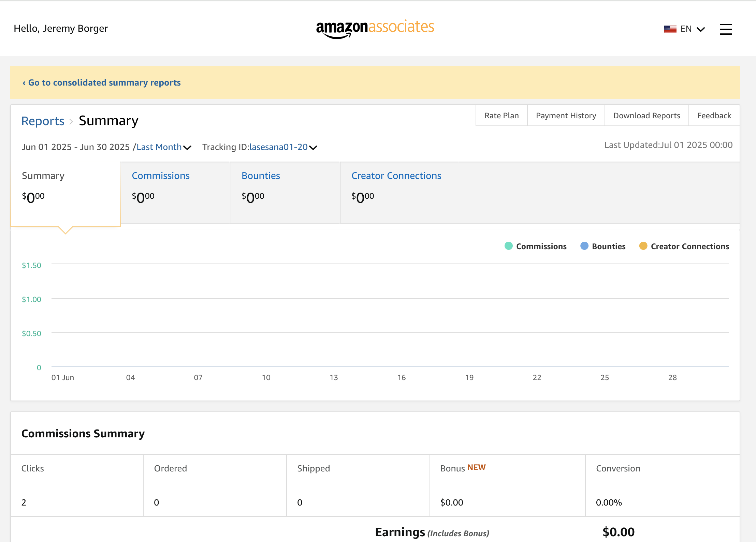Click the $1.00 axis label
The width and height of the screenshot is (756, 542).
point(31,299)
